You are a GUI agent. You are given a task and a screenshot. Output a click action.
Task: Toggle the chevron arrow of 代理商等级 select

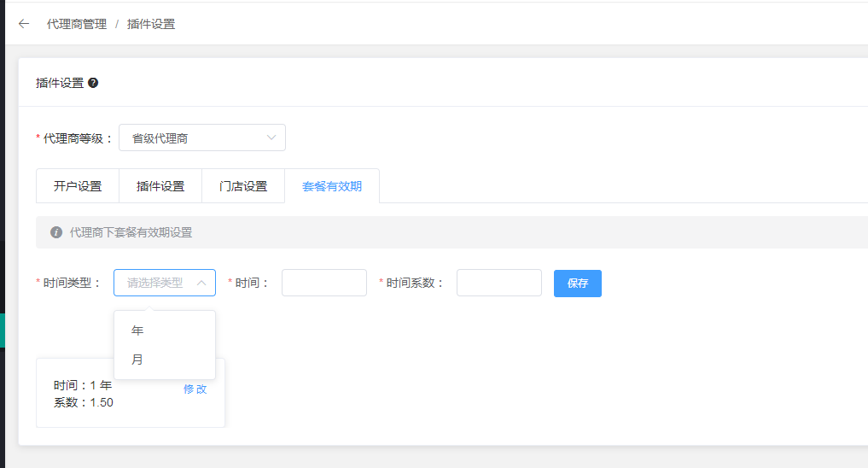click(x=271, y=137)
